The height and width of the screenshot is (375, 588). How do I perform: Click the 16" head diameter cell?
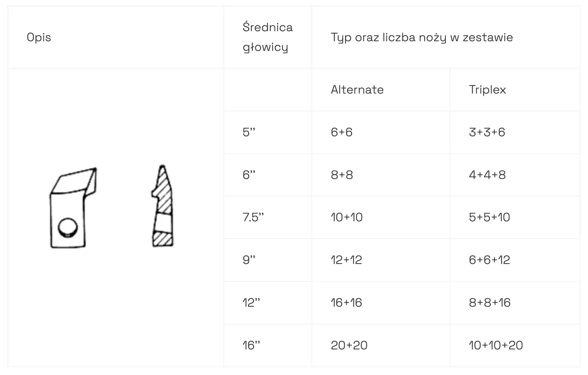[x=251, y=345]
